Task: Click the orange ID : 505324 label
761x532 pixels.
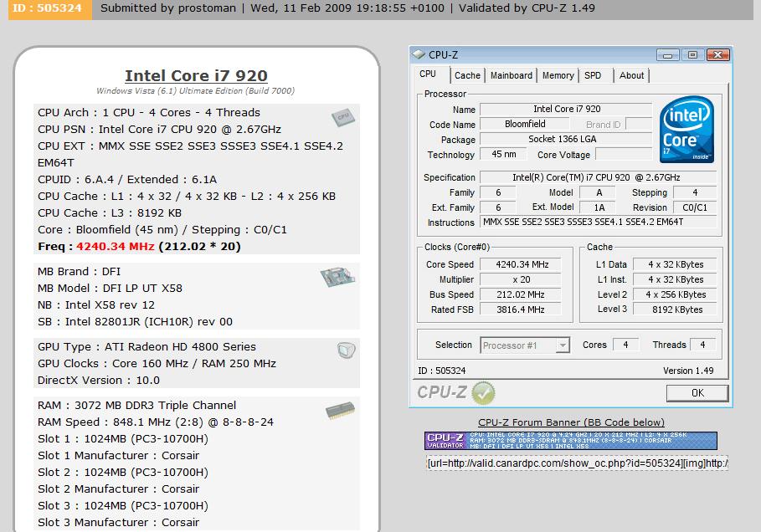Action: [x=50, y=8]
